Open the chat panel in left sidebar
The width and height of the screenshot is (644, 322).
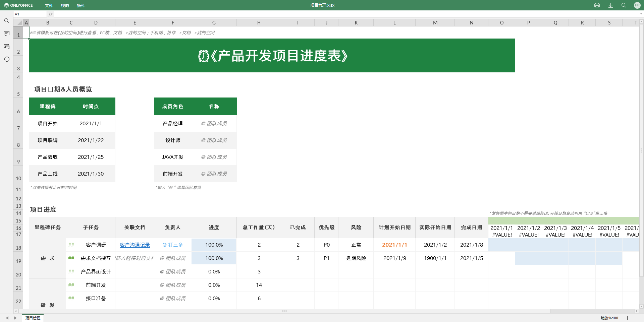(7, 46)
